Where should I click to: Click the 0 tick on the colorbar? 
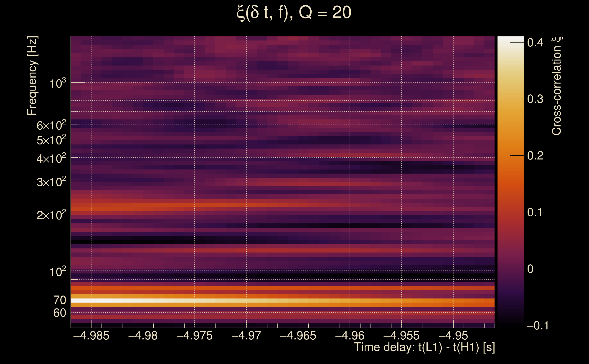530,269
